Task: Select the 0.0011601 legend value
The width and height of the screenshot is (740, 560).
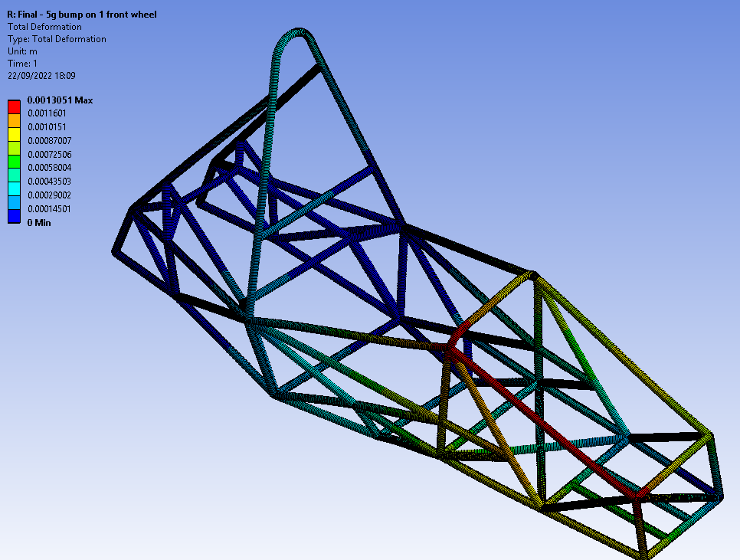Action: click(x=47, y=113)
